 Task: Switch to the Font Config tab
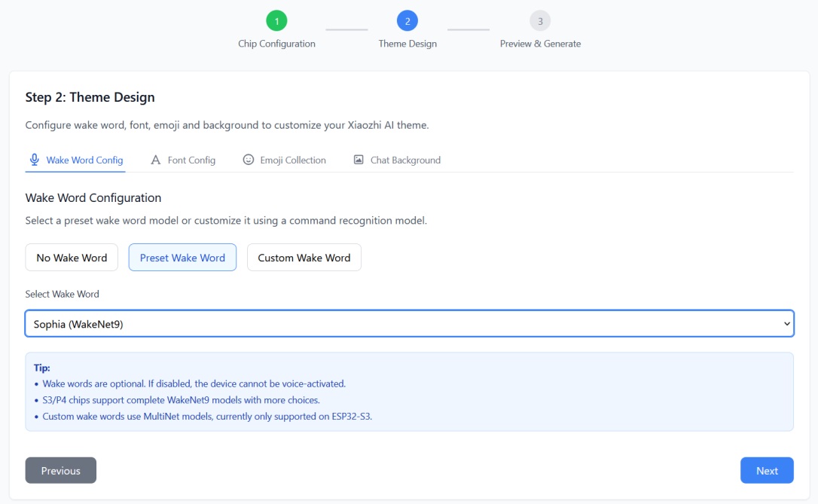pyautogui.click(x=191, y=160)
